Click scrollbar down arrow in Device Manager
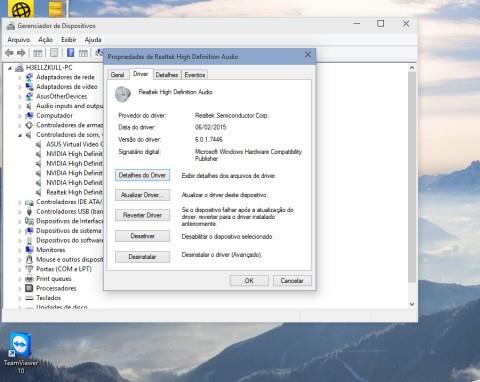 (x=412, y=304)
